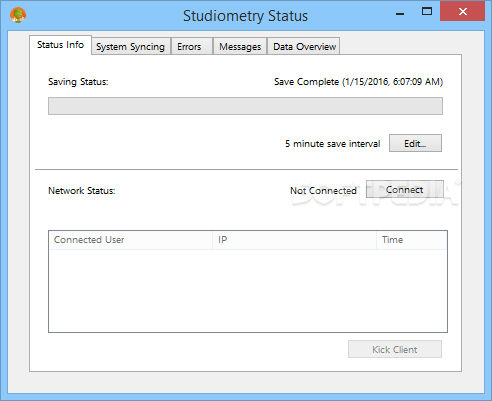Click the Connect button
This screenshot has height=401, width=492.
[x=405, y=189]
